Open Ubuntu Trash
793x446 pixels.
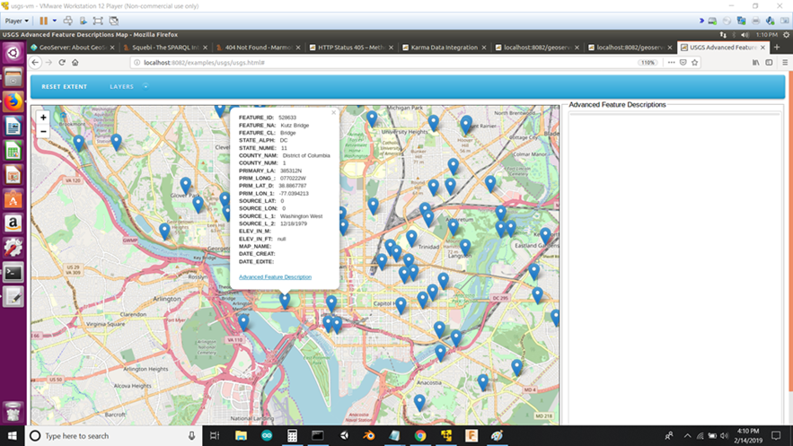click(13, 412)
